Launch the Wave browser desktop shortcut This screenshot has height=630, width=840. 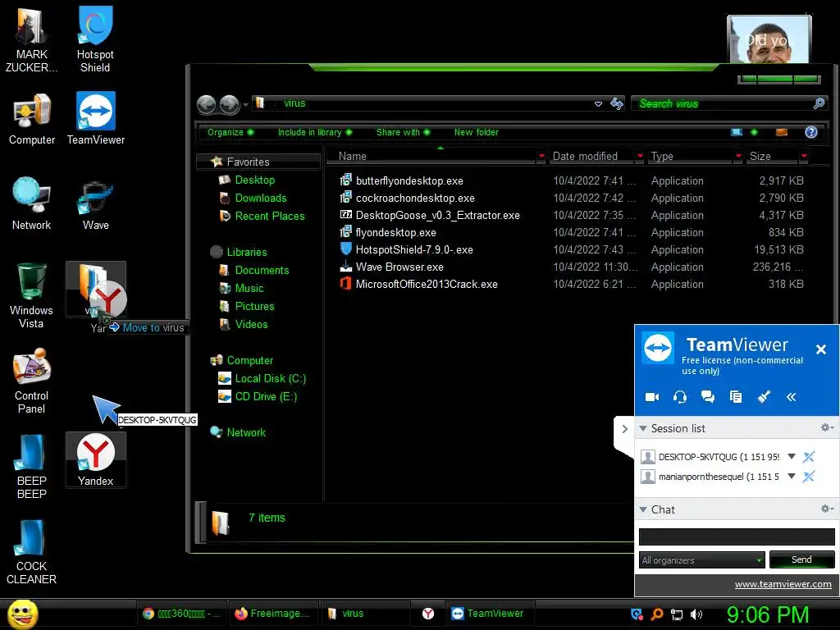pyautogui.click(x=95, y=206)
